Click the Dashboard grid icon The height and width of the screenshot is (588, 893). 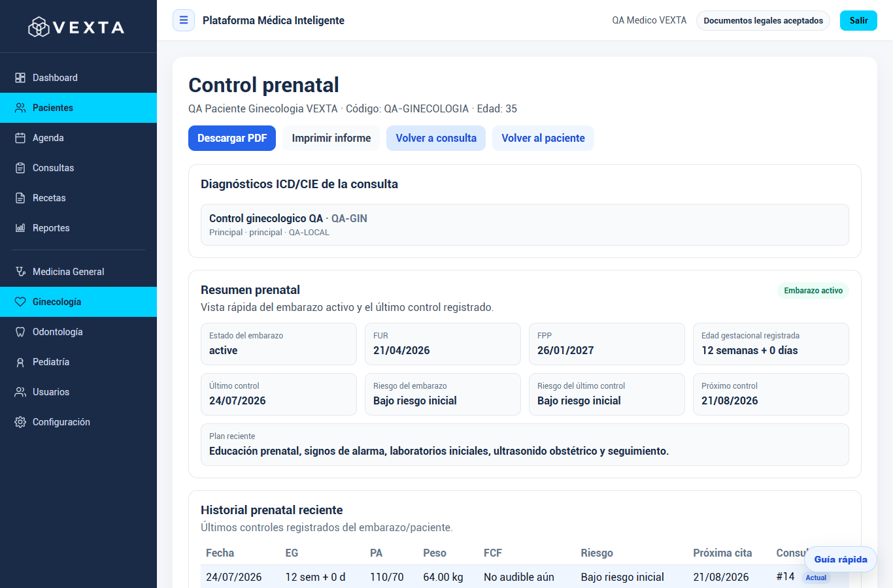coord(20,78)
